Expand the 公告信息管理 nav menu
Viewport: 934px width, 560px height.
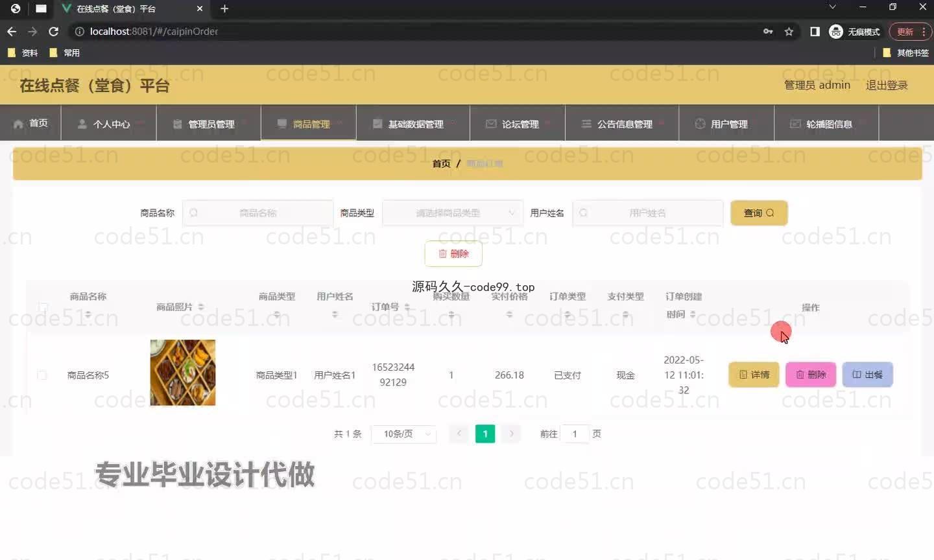click(622, 123)
